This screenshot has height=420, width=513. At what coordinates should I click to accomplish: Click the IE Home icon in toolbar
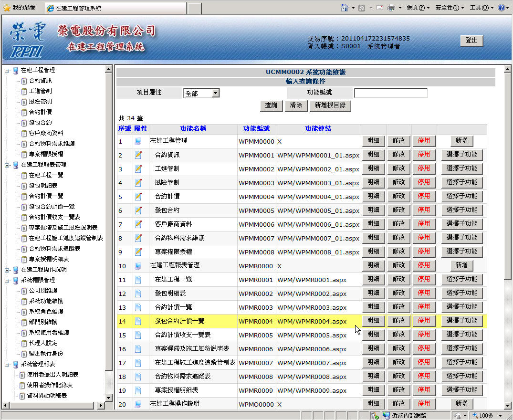pos(345,8)
